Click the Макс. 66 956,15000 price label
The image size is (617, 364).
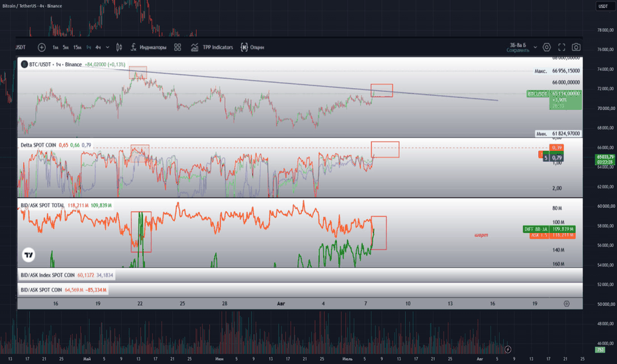pyautogui.click(x=557, y=71)
